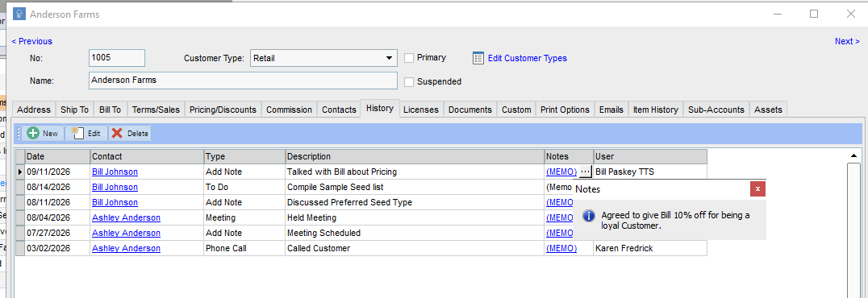Toggle the Suspended checkbox
The width and height of the screenshot is (868, 298).
(409, 82)
